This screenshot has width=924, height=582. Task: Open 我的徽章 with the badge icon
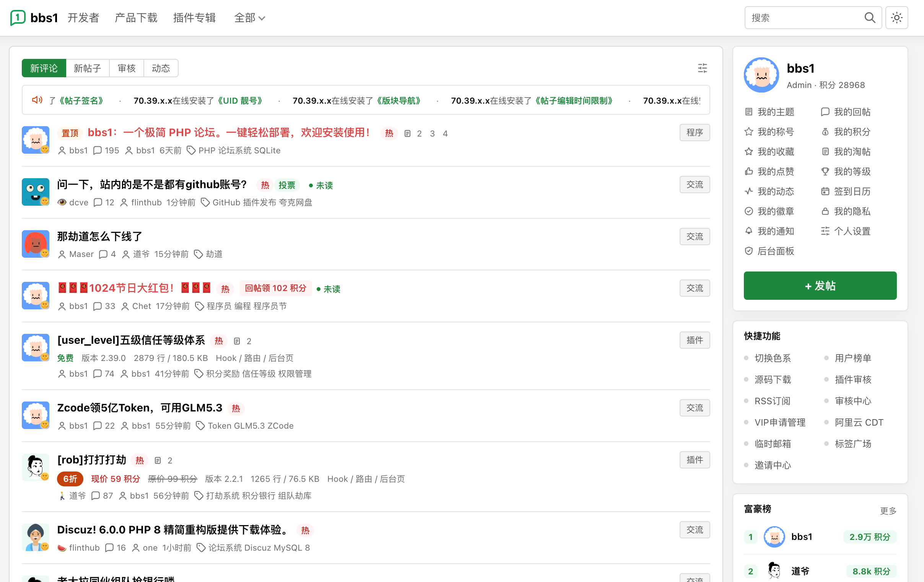(770, 211)
